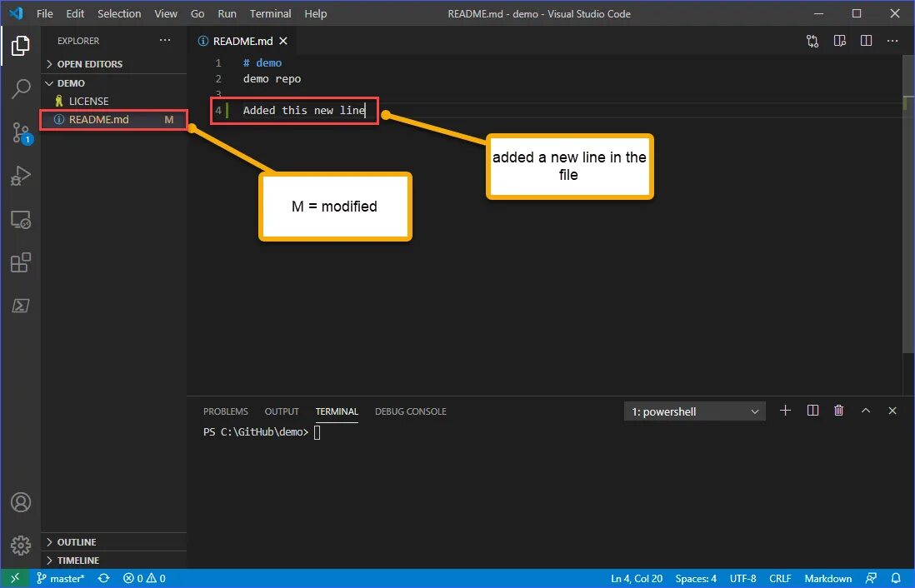
Task: Open the Help menu
Action: [x=315, y=13]
